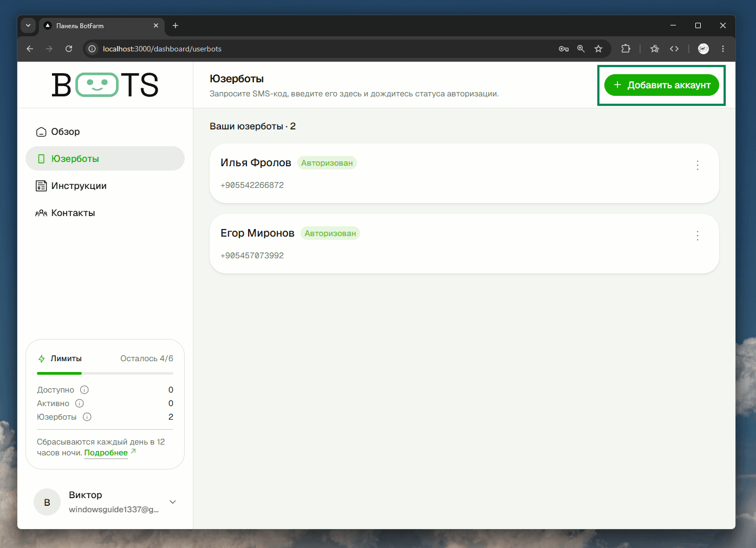Click the BOTS logo in the sidebar
The height and width of the screenshot is (548, 756).
click(x=105, y=85)
